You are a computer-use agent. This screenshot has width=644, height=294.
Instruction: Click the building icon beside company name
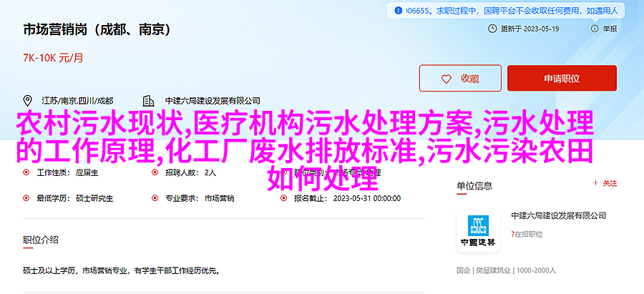point(148,101)
